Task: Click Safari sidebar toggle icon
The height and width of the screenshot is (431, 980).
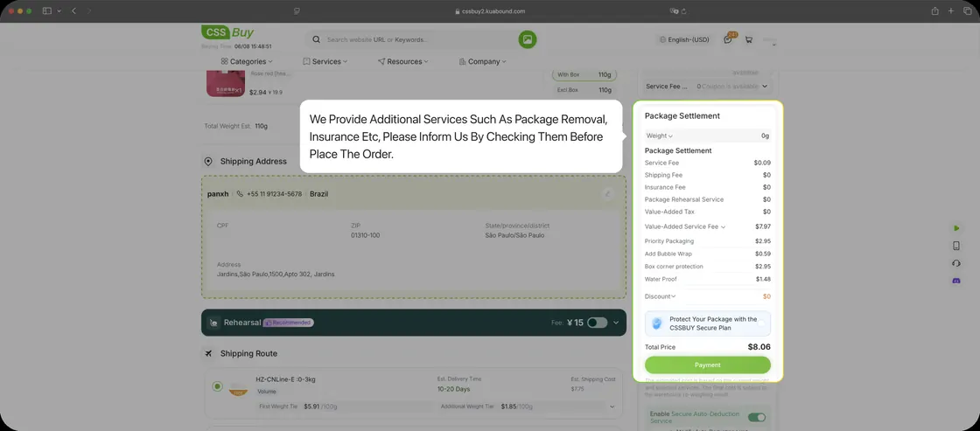Action: [x=47, y=11]
